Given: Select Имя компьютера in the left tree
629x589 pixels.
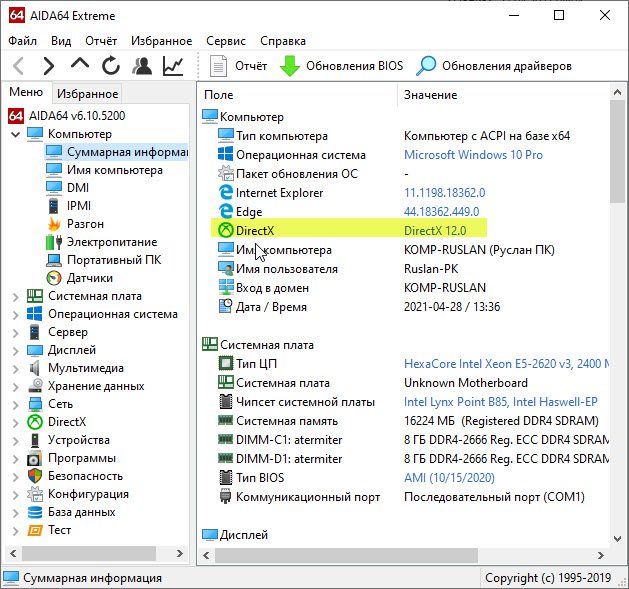Looking at the screenshot, I should pos(104,170).
